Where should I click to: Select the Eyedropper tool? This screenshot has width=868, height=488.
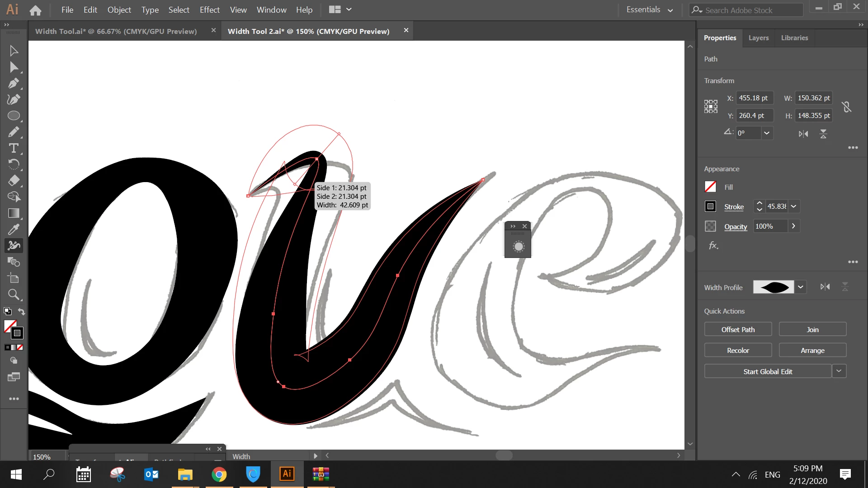(x=14, y=229)
